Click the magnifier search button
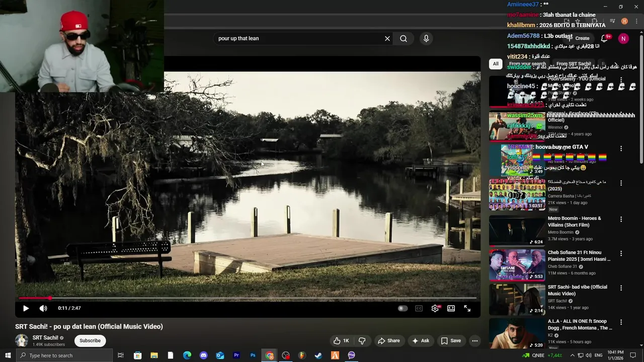The height and width of the screenshot is (362, 644). point(404,38)
